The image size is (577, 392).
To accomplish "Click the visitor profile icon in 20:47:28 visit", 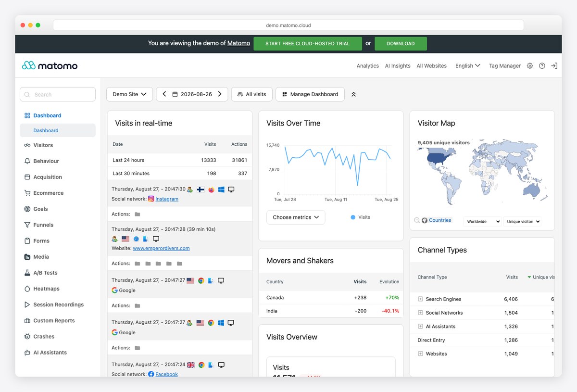I will 114,239.
